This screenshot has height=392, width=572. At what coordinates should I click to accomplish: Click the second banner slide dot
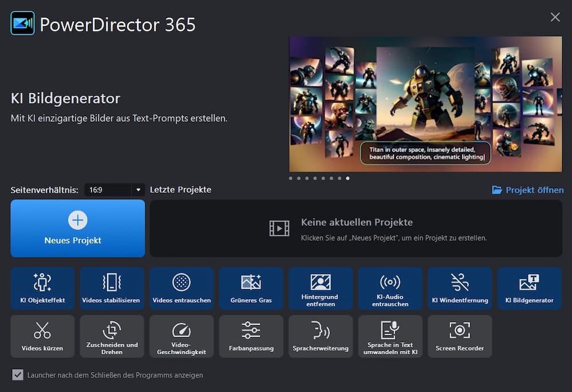(x=299, y=179)
